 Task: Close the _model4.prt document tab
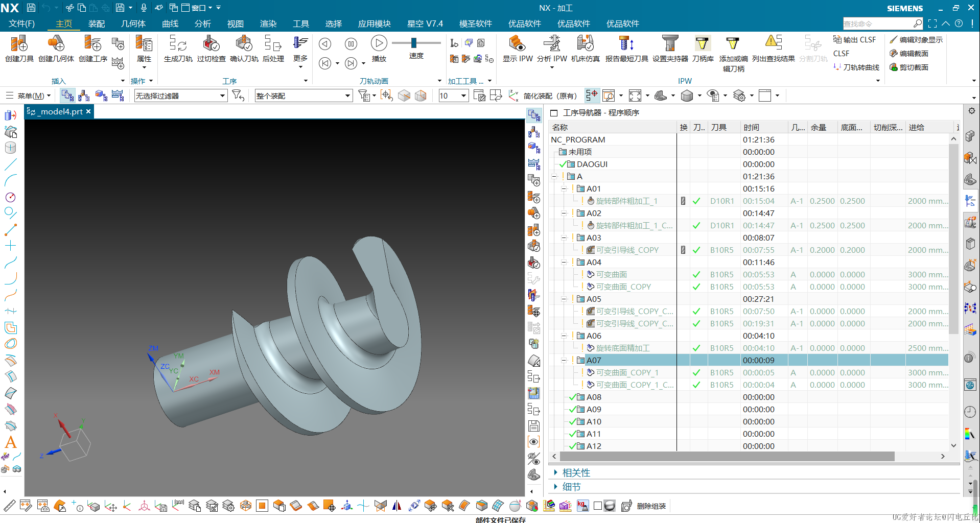(88, 111)
